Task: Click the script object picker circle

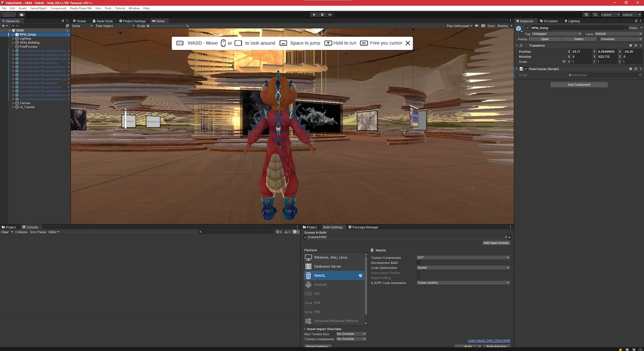Action: 640,75
